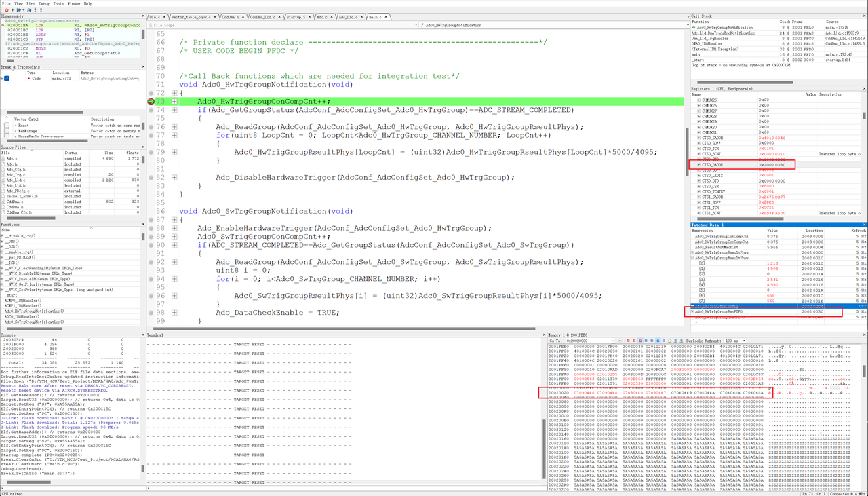
Task: Click the editor's vertical scrollbar
Action: (x=687, y=151)
